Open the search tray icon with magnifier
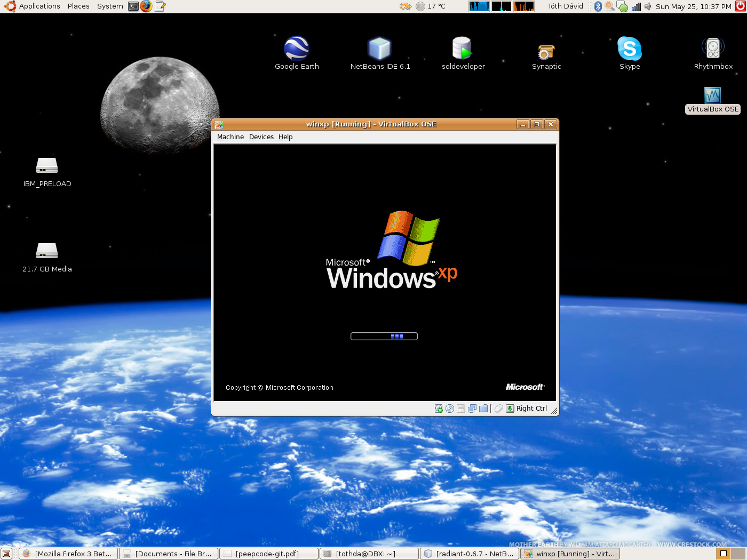The height and width of the screenshot is (560, 747). pyautogui.click(x=609, y=6)
